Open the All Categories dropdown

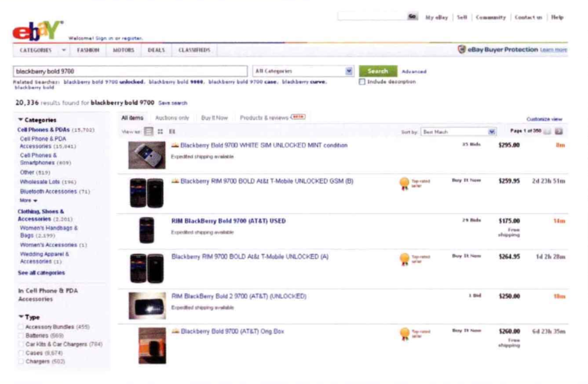click(303, 71)
